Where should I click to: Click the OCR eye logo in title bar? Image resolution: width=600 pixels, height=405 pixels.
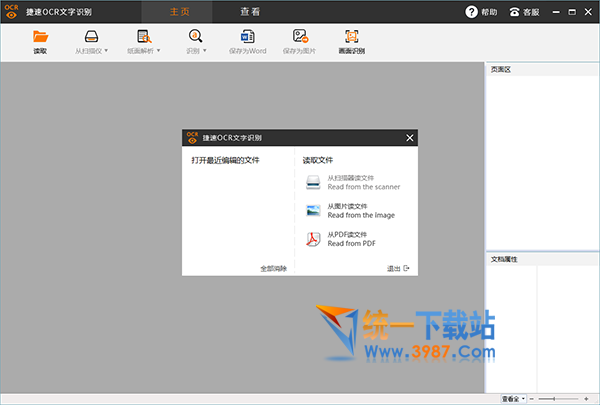tap(11, 11)
